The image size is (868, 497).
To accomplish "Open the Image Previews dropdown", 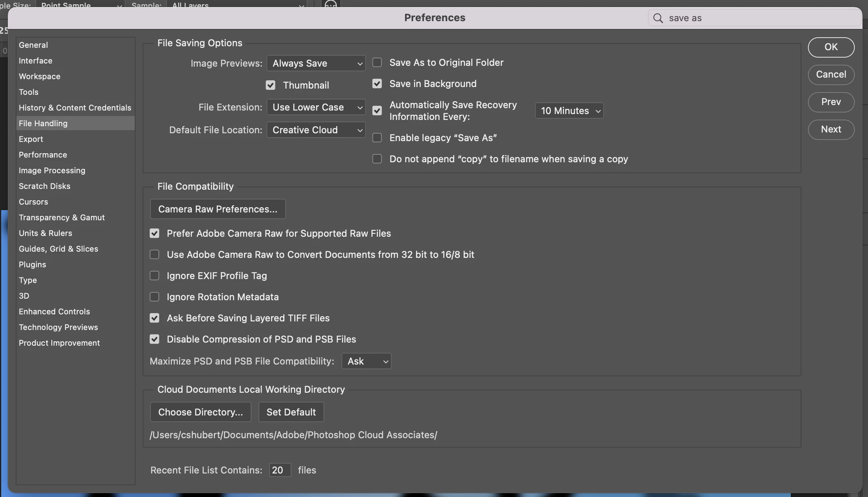I will click(x=316, y=63).
